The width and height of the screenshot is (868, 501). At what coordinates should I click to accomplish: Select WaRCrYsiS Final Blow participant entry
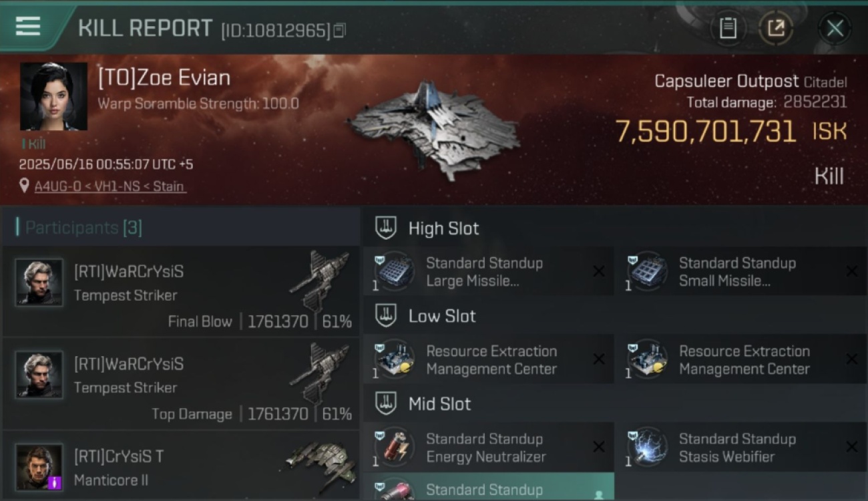pyautogui.click(x=181, y=291)
